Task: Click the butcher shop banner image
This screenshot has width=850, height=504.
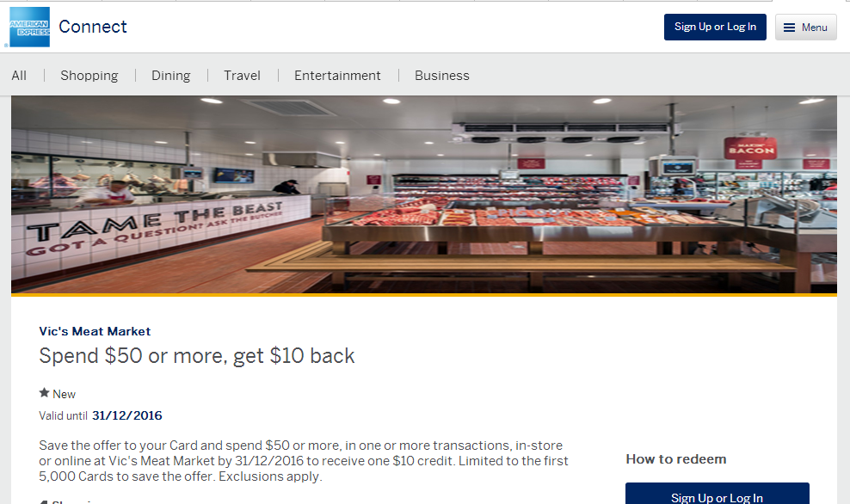Action: (424, 195)
